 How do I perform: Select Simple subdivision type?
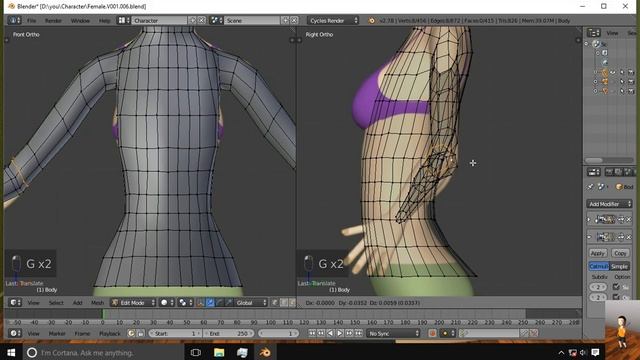click(x=619, y=266)
